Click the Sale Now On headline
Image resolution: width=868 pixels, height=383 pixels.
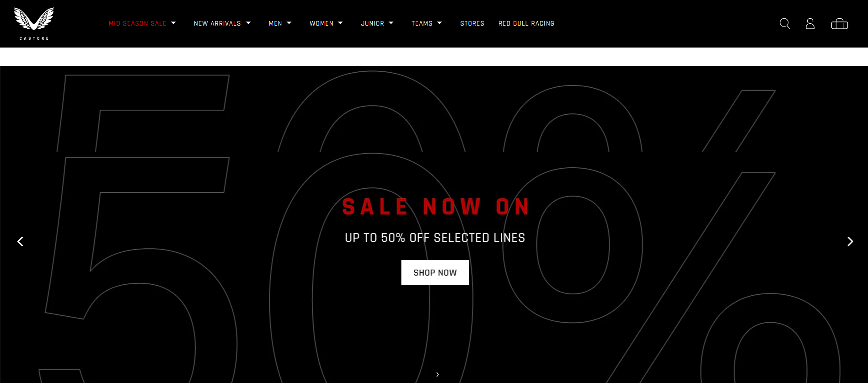click(x=436, y=207)
